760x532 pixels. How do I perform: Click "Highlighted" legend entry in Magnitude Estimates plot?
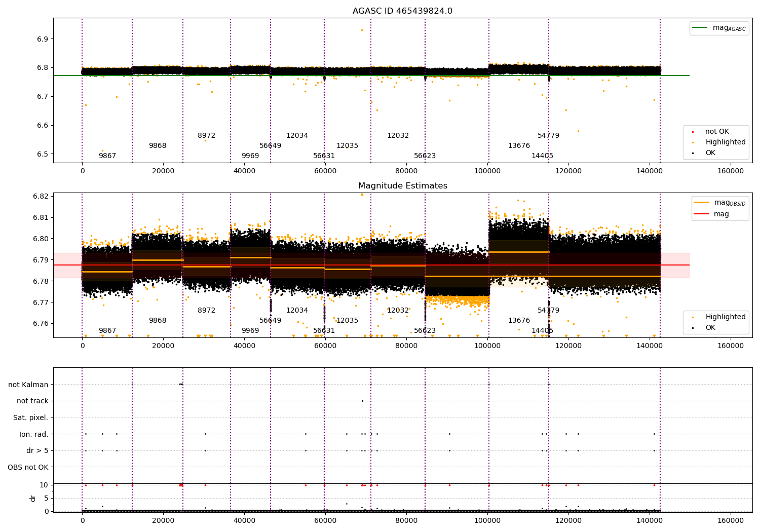point(719,317)
